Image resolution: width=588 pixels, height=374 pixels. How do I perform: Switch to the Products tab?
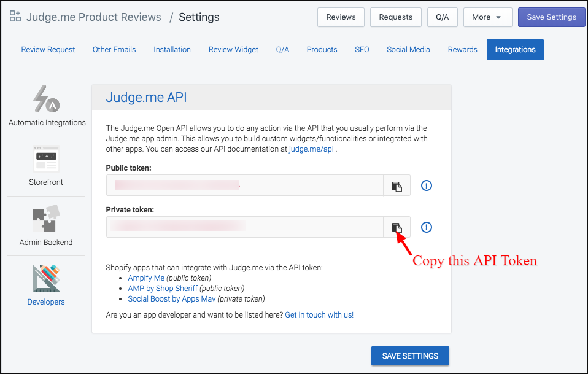[x=322, y=50]
